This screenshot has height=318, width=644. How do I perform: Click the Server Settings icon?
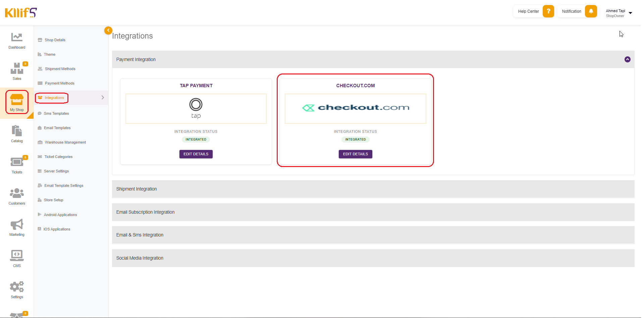click(40, 171)
